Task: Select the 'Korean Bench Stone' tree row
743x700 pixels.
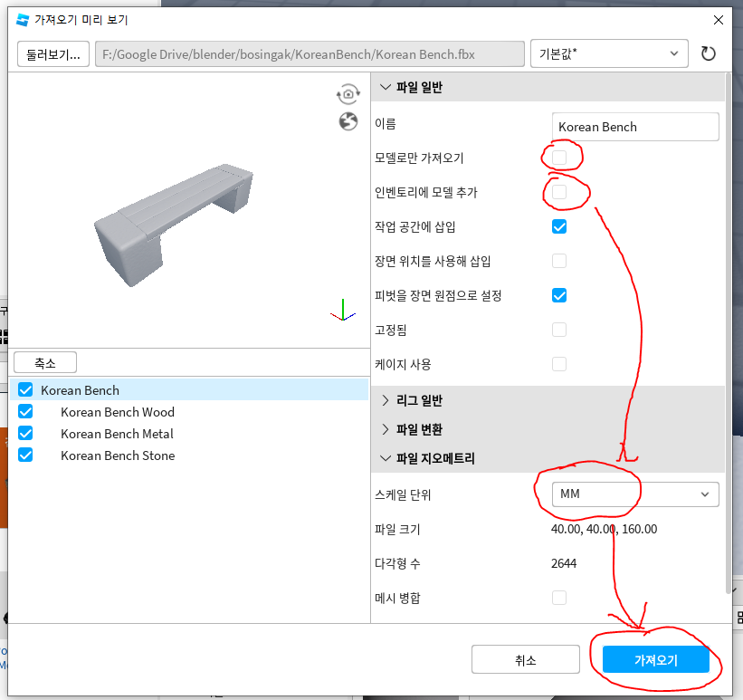Action: click(x=189, y=455)
